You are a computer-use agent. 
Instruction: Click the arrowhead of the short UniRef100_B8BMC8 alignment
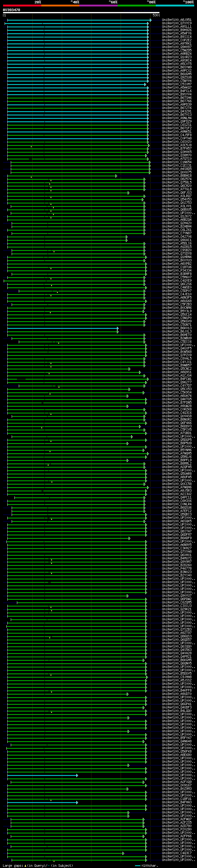[116, 176]
